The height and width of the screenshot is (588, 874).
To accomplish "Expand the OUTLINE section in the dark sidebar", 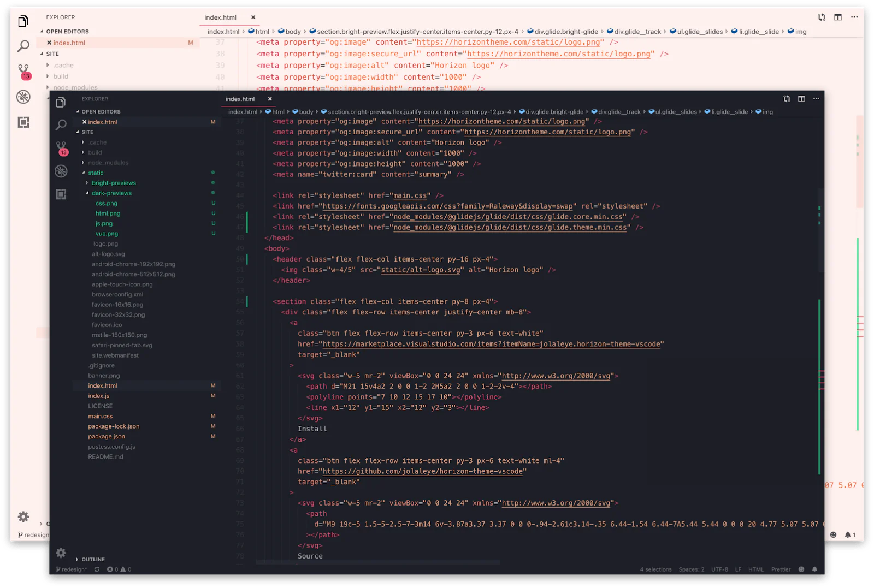I will [93, 559].
